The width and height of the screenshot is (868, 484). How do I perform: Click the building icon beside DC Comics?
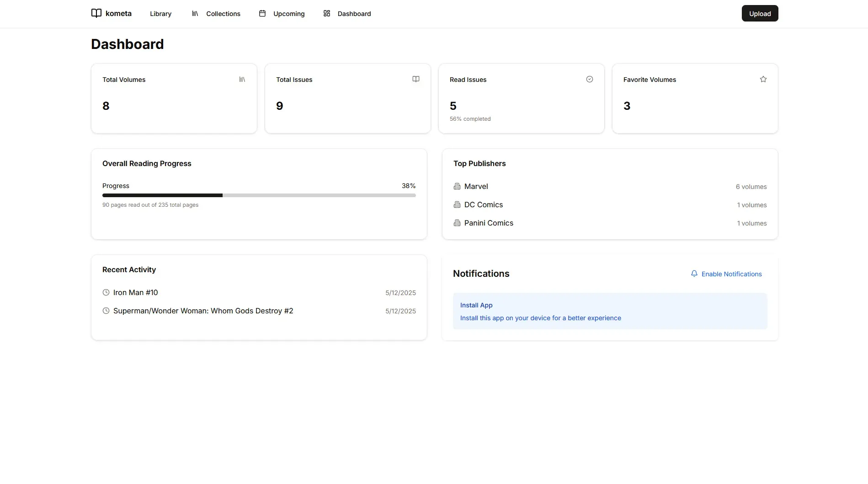click(x=457, y=204)
